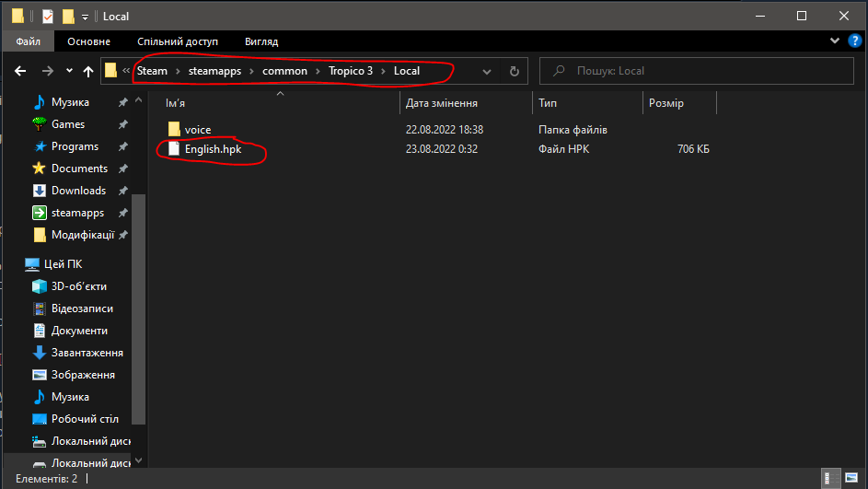868x489 pixels.
Task: Click the English.hpk file icon
Action: point(174,148)
